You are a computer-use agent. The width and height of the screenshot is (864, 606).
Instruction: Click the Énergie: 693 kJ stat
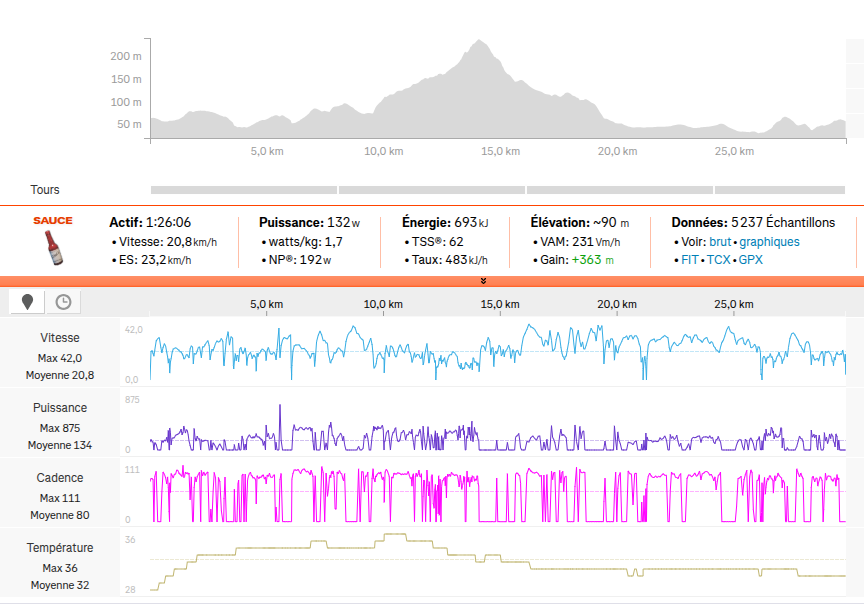tap(445, 223)
